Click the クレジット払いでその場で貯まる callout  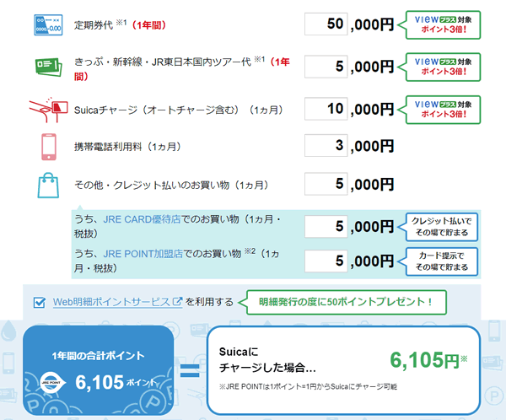pos(441,227)
